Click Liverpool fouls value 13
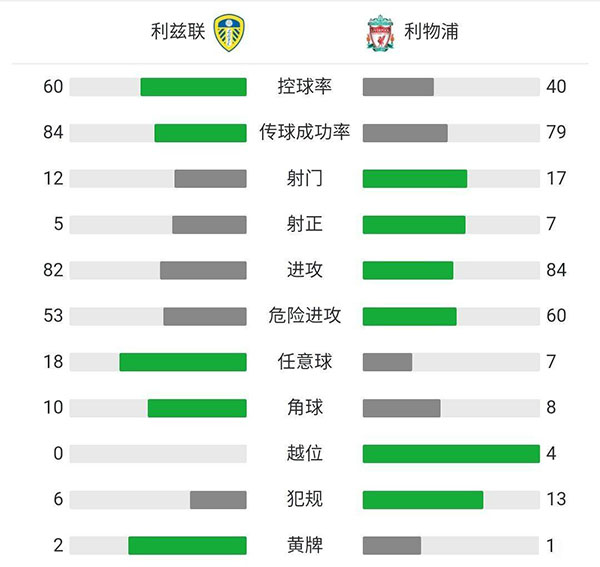 (556, 499)
